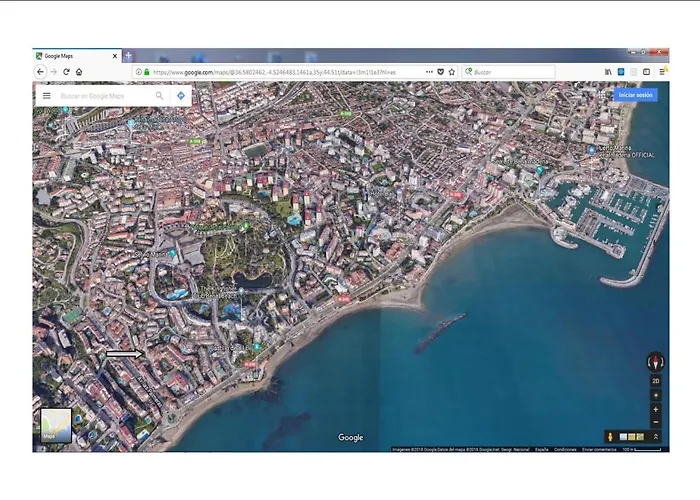Image resolution: width=700 pixels, height=500 pixels.
Task: Reload the page with the refresh icon
Action: point(66,71)
